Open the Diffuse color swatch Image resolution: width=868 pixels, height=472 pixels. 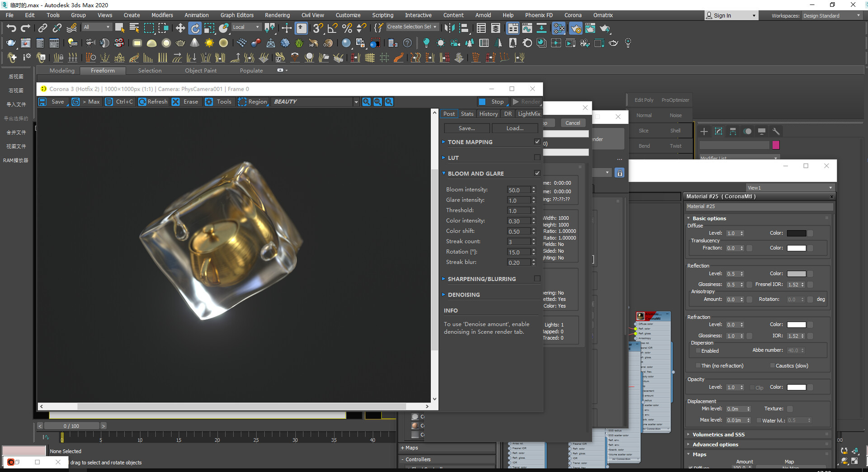tap(796, 233)
